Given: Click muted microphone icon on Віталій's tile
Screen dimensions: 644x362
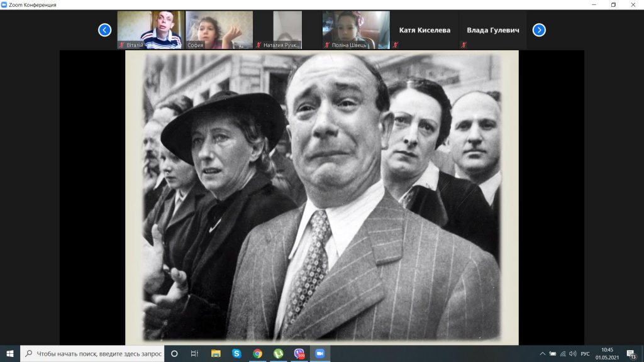Looking at the screenshot, I should (x=121, y=45).
